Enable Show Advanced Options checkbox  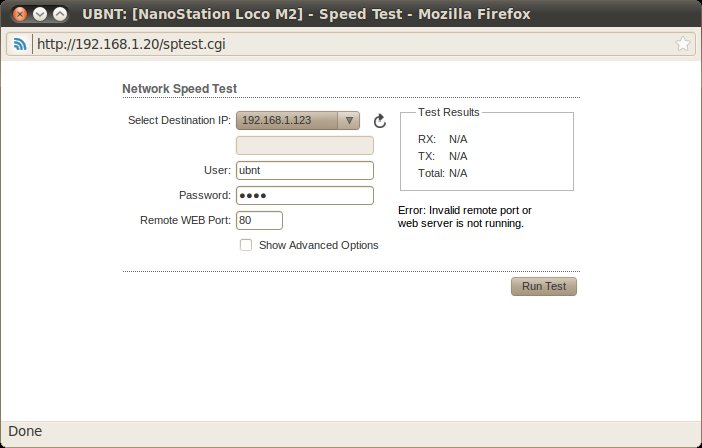pyautogui.click(x=246, y=245)
